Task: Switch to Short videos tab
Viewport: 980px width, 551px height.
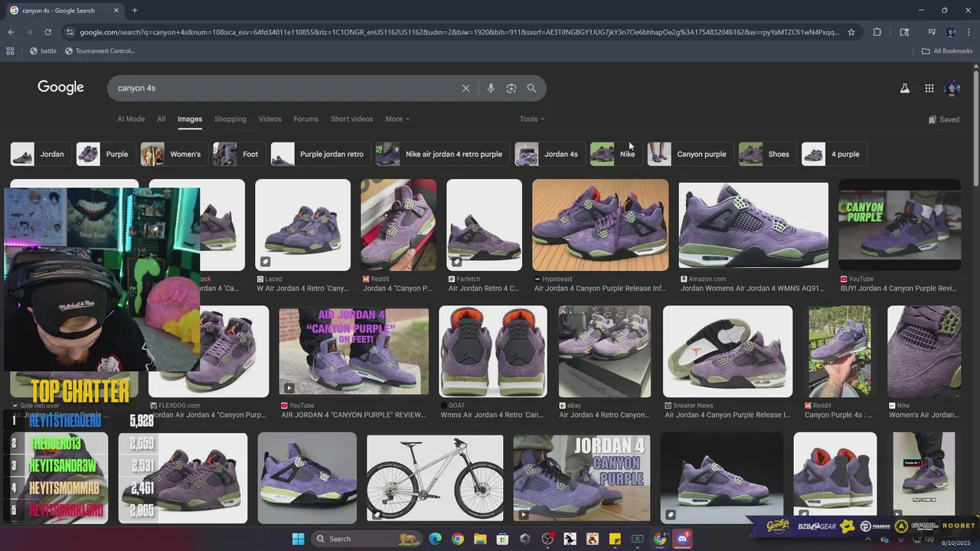Action: [x=351, y=119]
